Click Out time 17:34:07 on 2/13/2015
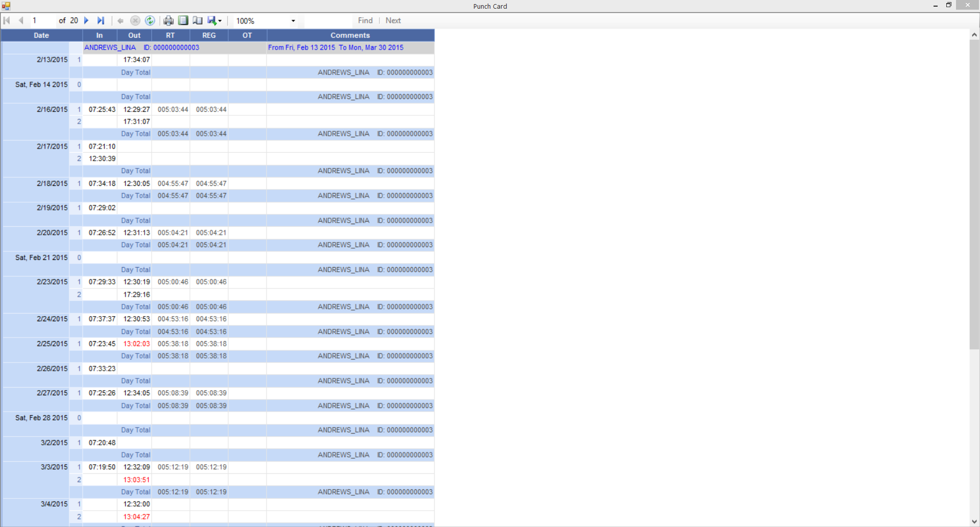This screenshot has width=980, height=527. pyautogui.click(x=136, y=60)
